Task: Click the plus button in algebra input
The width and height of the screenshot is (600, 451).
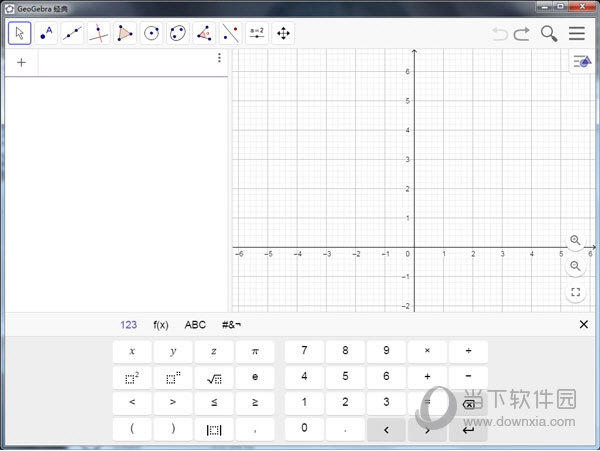Action: coord(21,62)
